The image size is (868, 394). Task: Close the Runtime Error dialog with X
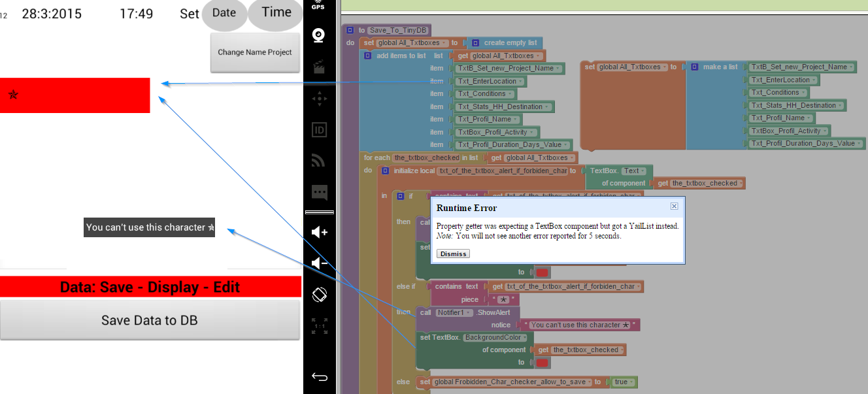pyautogui.click(x=675, y=206)
